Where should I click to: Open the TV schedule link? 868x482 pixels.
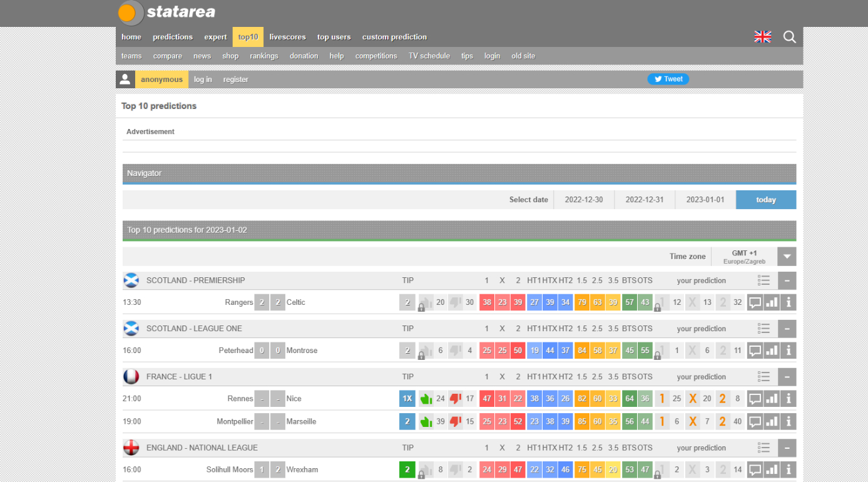[429, 56]
